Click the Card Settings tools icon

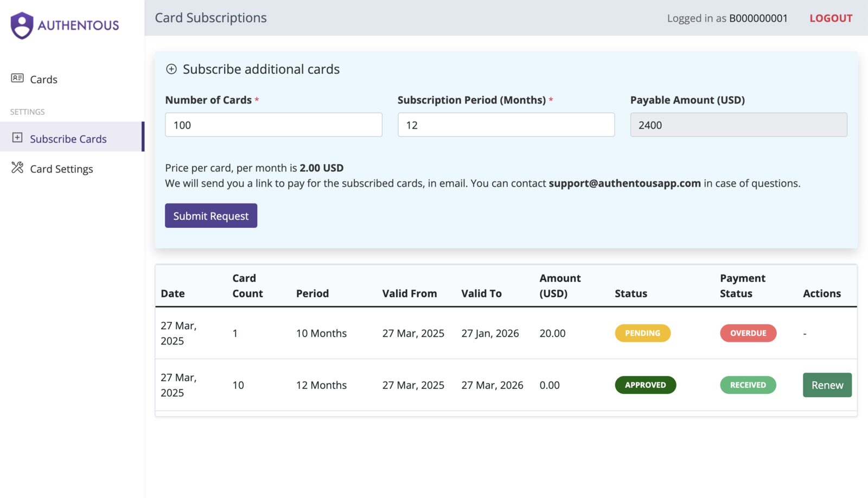pyautogui.click(x=17, y=168)
